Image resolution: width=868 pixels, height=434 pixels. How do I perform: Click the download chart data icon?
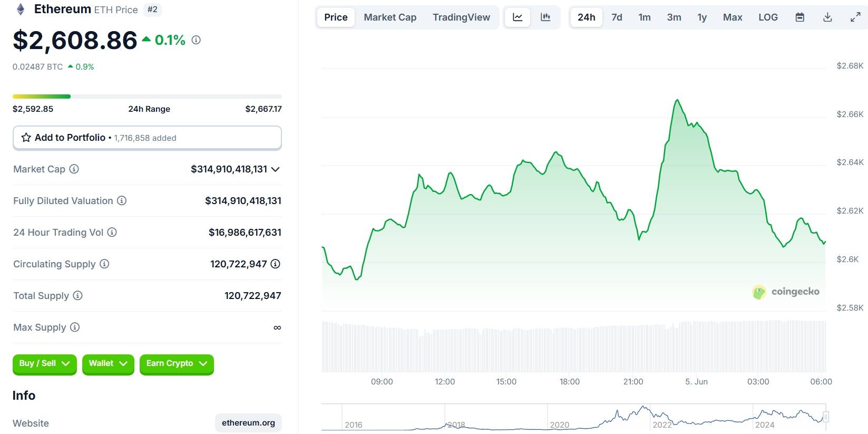[x=827, y=17]
